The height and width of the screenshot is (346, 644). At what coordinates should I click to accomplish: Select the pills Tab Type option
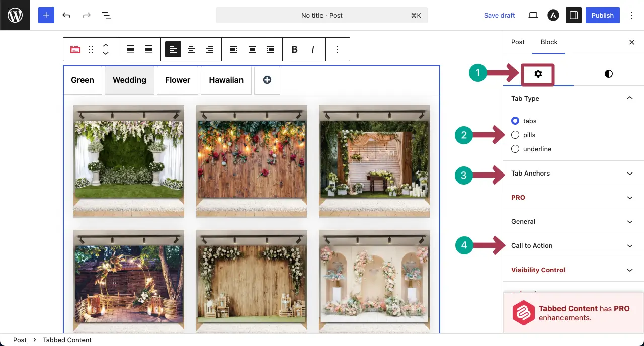pos(515,135)
